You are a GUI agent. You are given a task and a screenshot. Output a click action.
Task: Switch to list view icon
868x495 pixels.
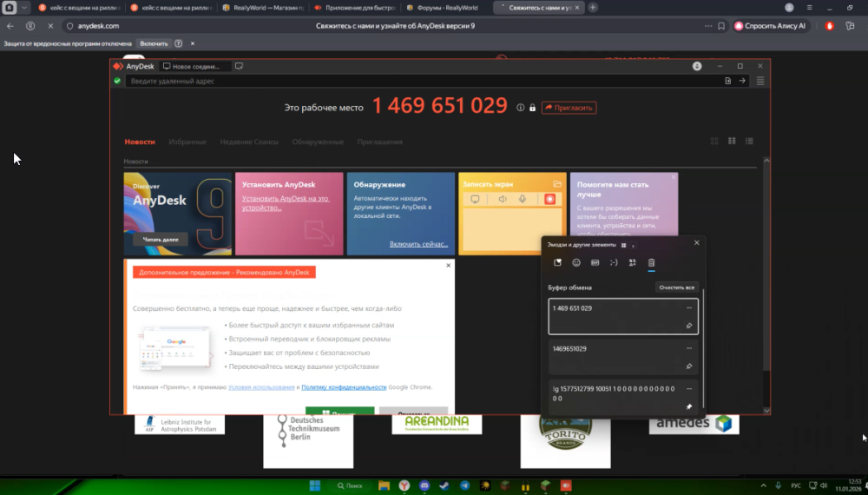(x=749, y=142)
